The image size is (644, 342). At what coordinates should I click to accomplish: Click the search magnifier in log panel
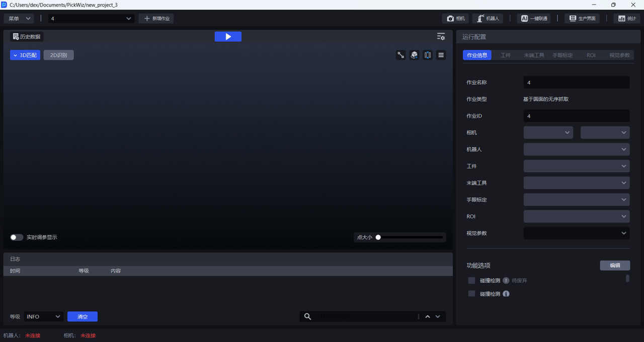tap(308, 316)
